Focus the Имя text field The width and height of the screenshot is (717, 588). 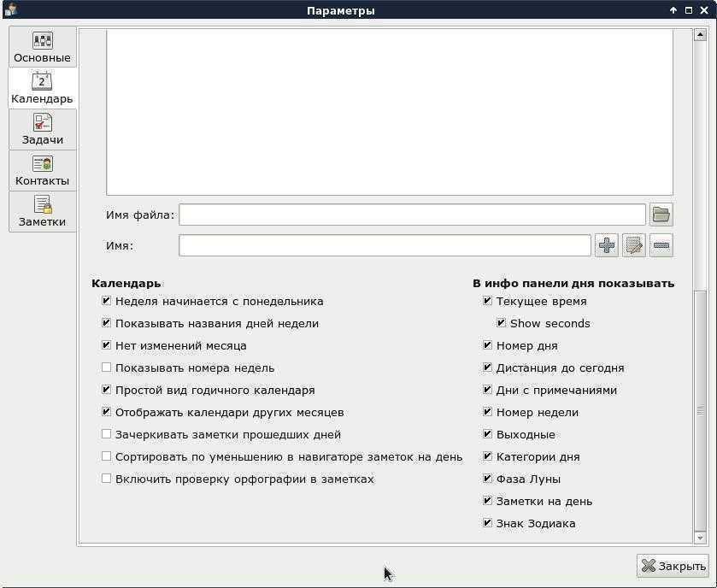(385, 245)
